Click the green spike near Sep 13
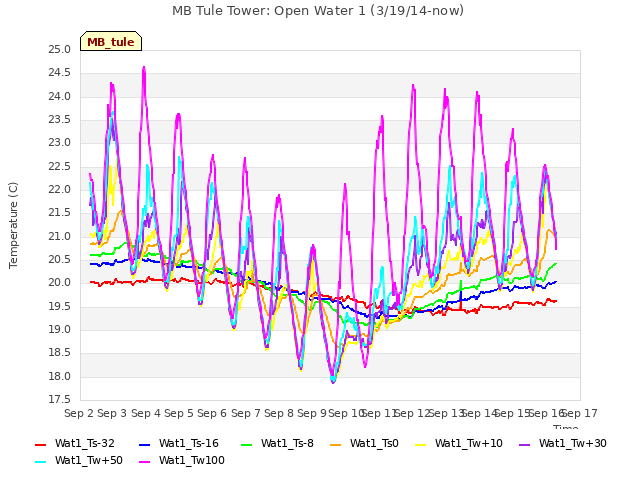Viewport: 640px width, 480px height. point(461,282)
